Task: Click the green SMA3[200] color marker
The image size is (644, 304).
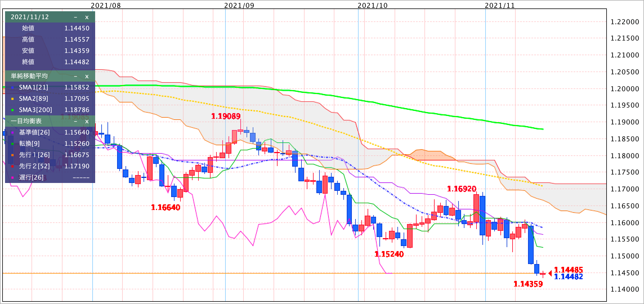Action: click(12, 110)
